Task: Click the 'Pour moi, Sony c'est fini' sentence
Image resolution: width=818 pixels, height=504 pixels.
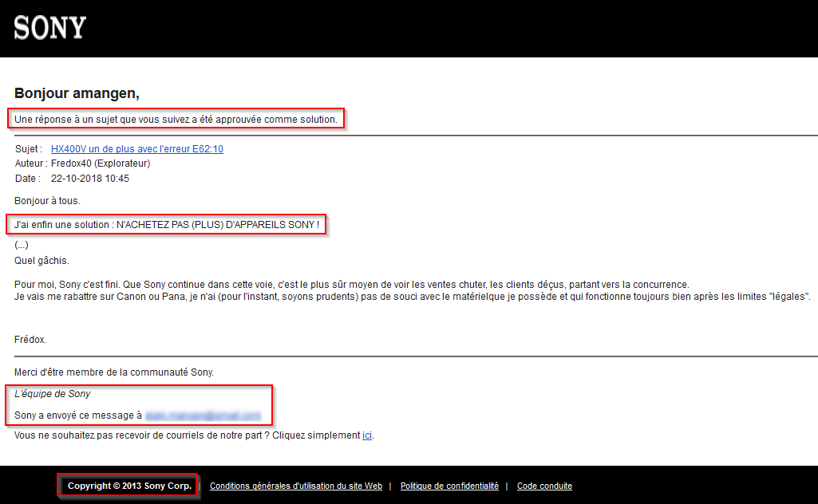Action: tap(351, 285)
